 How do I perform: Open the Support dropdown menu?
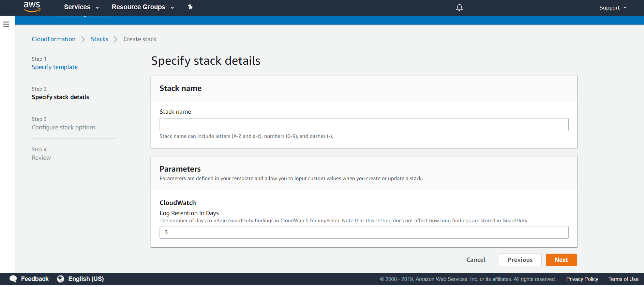coord(613,7)
